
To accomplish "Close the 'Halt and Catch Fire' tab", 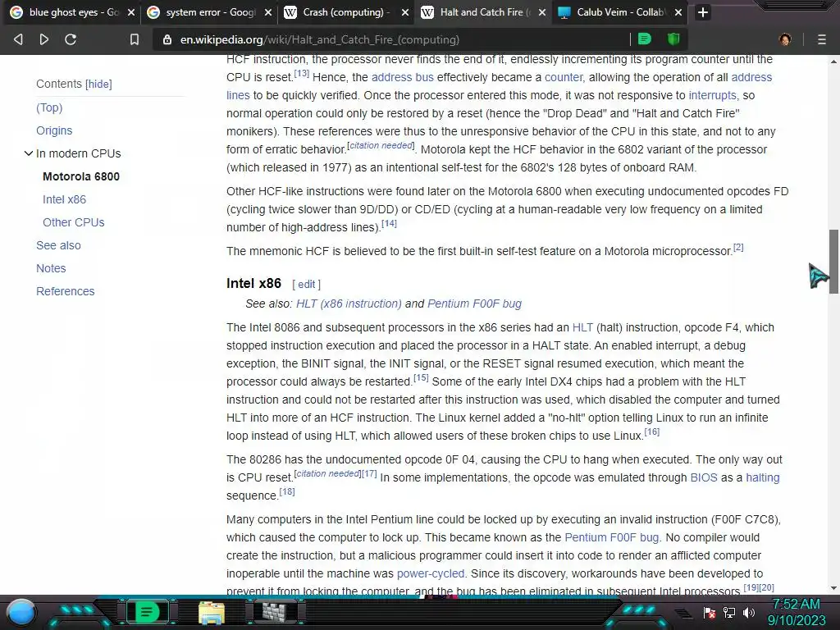I will [542, 12].
